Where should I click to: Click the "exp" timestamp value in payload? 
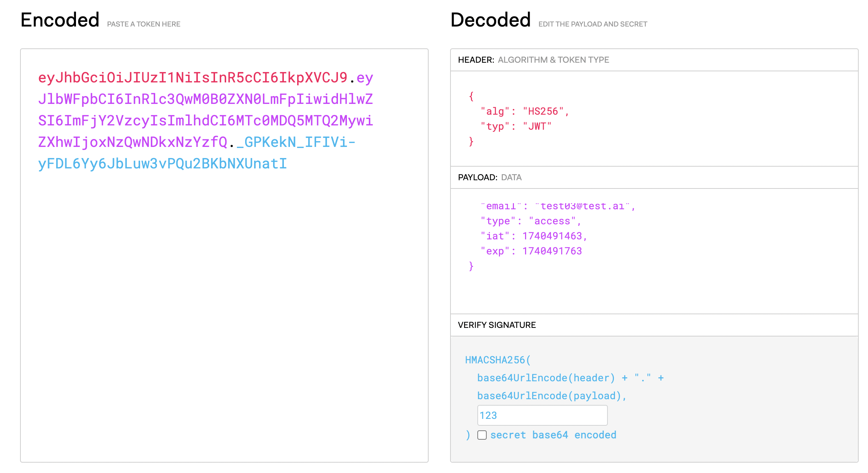552,251
